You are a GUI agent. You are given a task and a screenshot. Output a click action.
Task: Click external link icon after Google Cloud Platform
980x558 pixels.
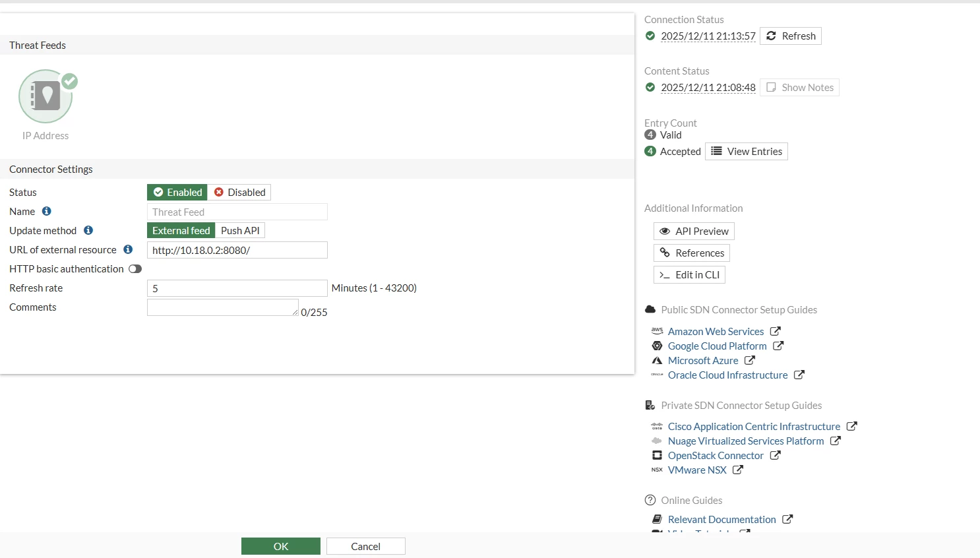[778, 346]
